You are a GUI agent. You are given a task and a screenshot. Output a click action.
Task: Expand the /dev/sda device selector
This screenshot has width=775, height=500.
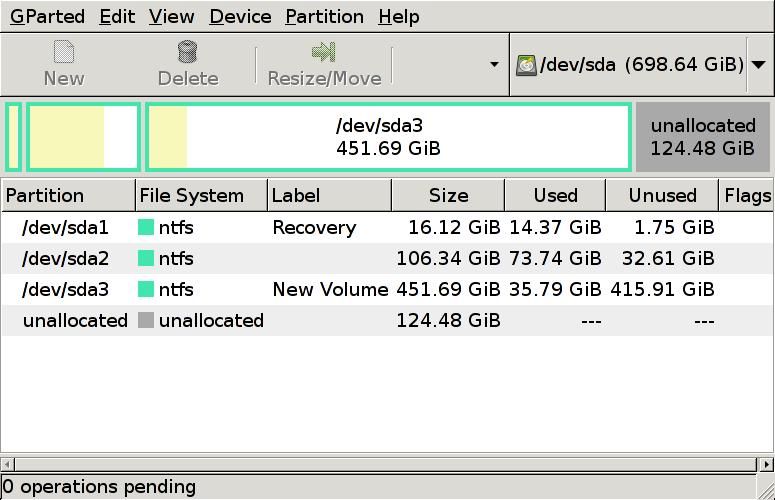point(758,65)
